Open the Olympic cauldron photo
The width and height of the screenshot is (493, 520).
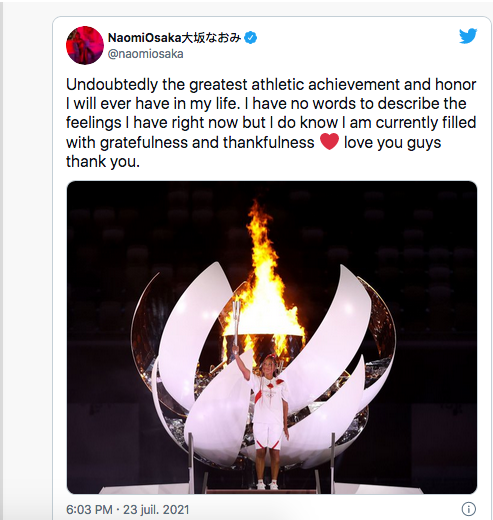click(272, 337)
